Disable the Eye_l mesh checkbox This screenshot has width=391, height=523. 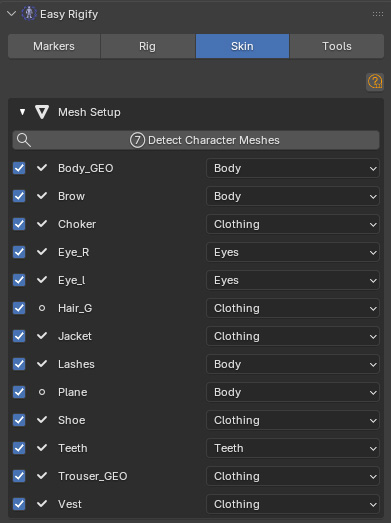pos(19,280)
